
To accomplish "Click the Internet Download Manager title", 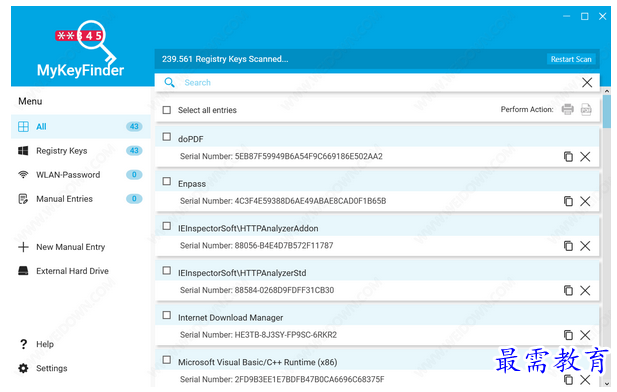I will [230, 318].
